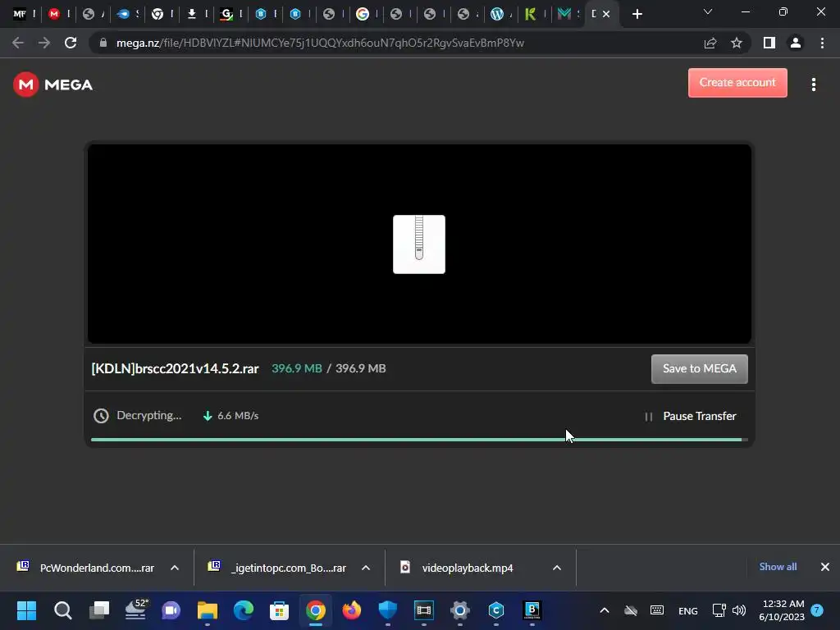Click the RAR archive preview icon

click(x=419, y=244)
